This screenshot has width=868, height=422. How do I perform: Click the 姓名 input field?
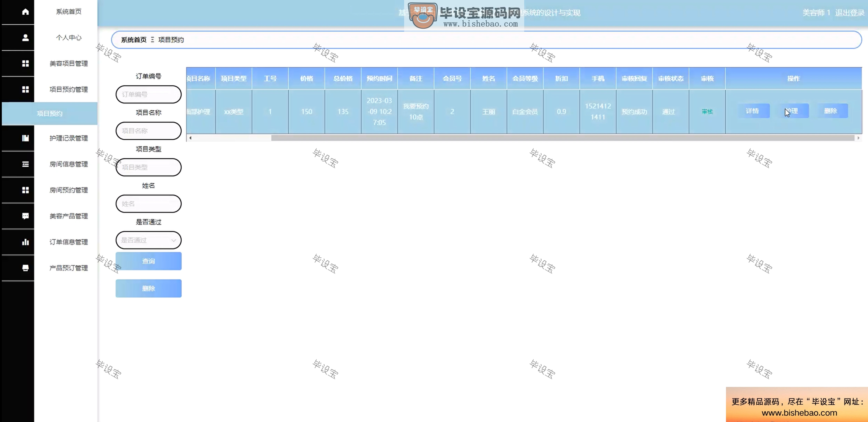[x=149, y=204]
